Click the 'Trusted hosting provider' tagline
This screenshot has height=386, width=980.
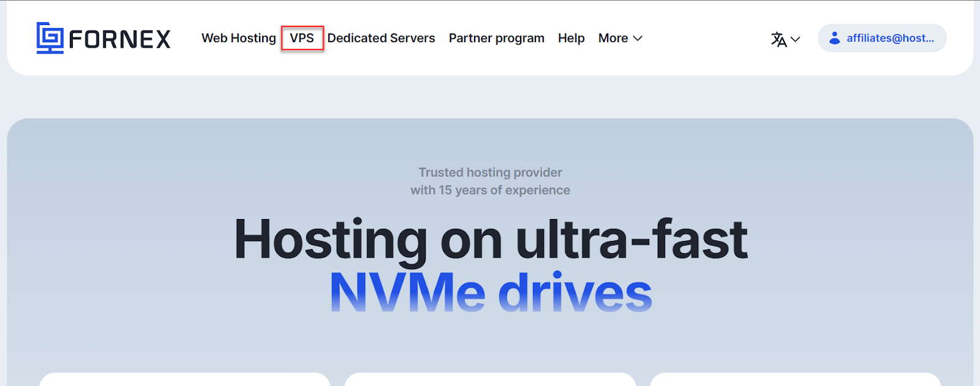click(x=491, y=173)
